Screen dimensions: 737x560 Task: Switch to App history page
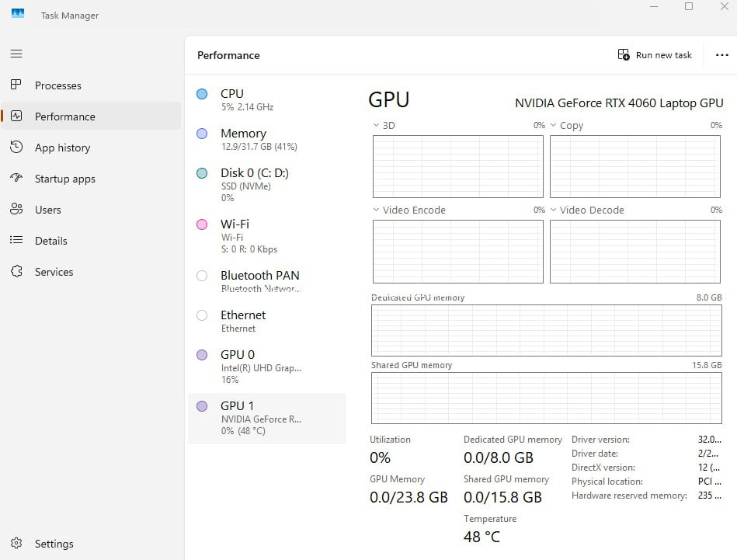[x=91, y=147]
